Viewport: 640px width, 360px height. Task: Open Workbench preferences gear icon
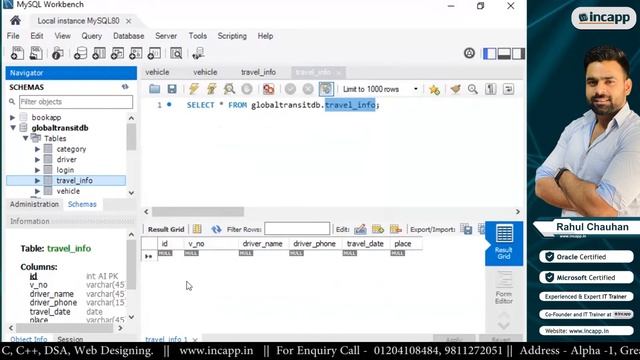469,53
